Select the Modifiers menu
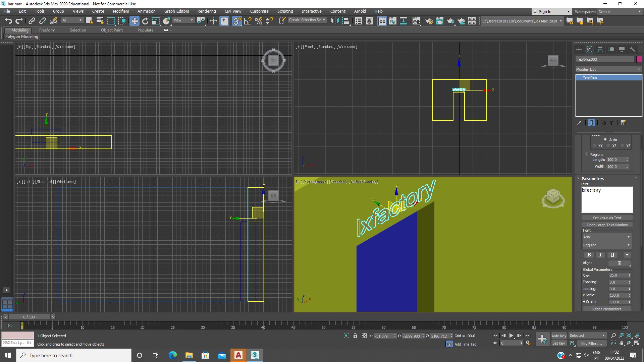The width and height of the screenshot is (644, 362). pos(121,11)
